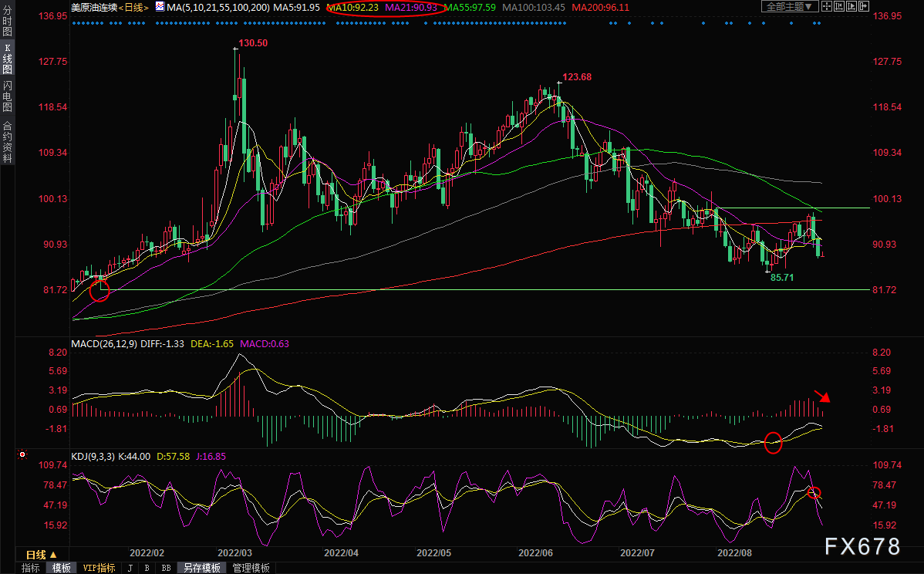
Task: Click the MA indicator chart icon
Action: (160, 7)
